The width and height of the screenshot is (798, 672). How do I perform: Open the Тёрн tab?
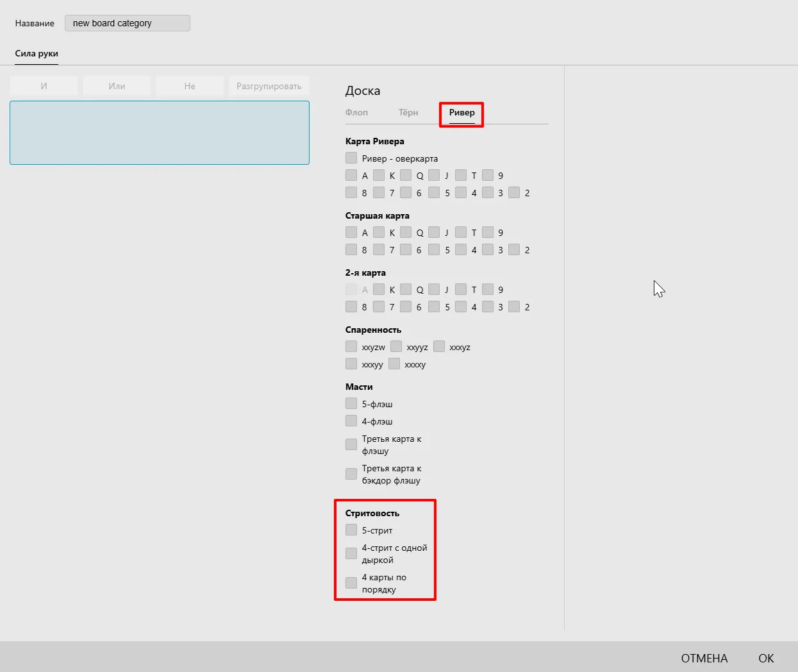(408, 113)
